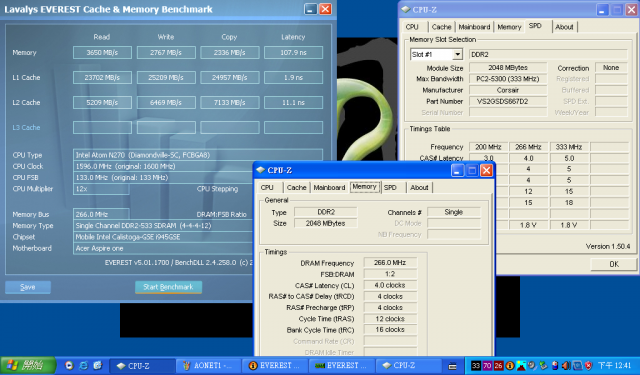Viewport: 640px width, 375px height.
Task: Click Save in the EVEREST benchmark window
Action: (x=28, y=287)
